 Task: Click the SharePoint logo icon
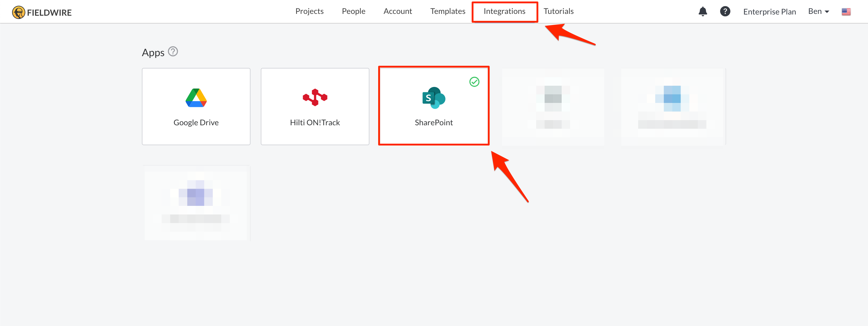point(433,98)
